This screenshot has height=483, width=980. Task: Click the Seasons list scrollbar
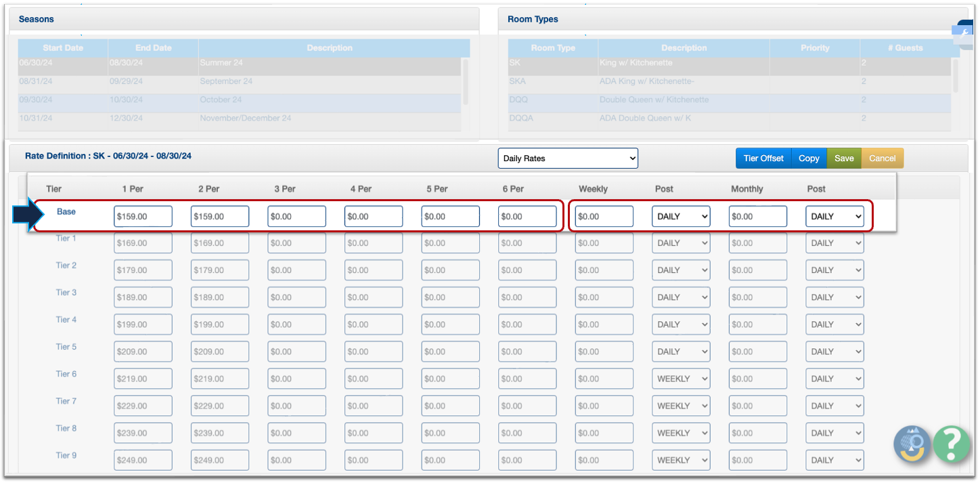click(465, 81)
